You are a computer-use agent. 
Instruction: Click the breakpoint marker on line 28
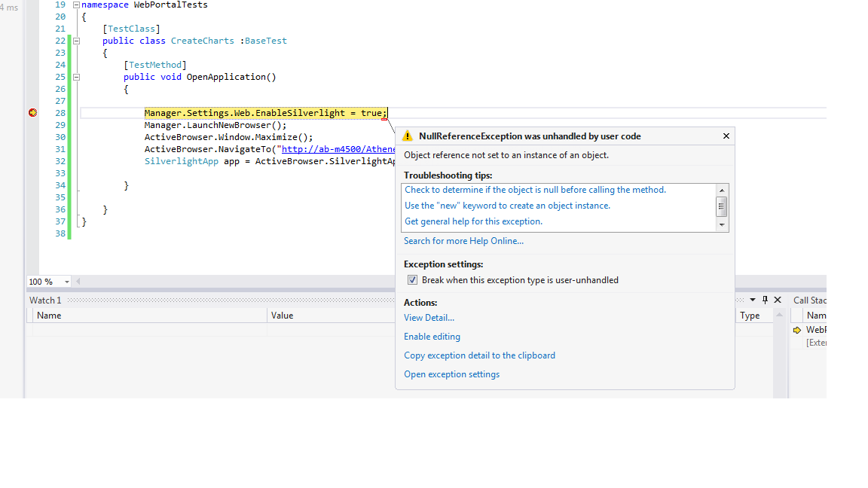(x=32, y=113)
